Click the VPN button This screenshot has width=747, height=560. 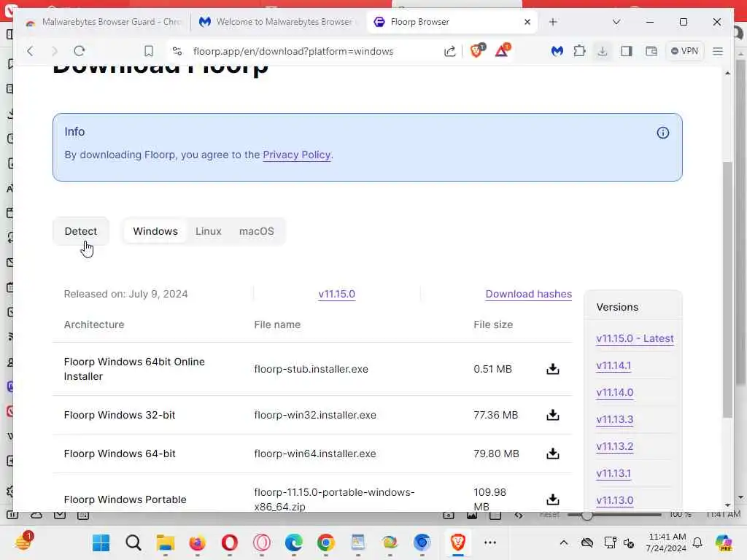tap(684, 51)
